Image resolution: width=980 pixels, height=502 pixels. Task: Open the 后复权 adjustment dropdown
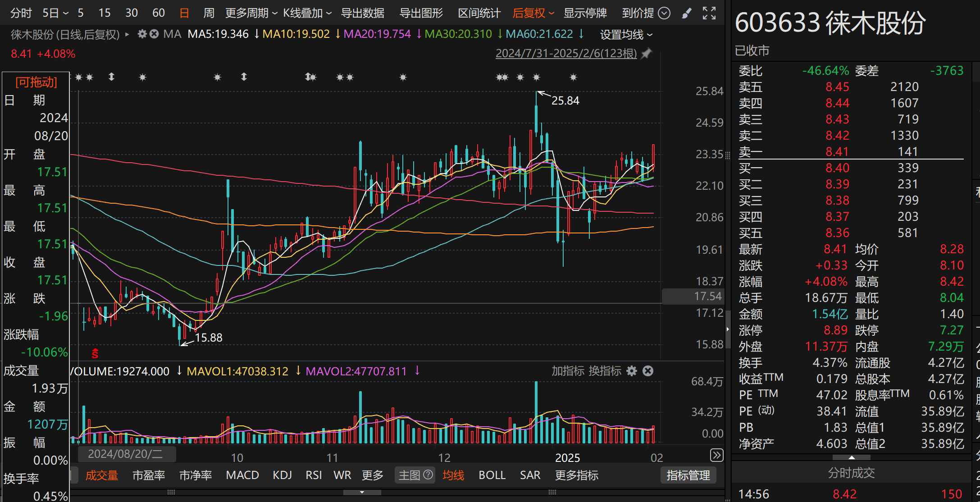(x=533, y=13)
